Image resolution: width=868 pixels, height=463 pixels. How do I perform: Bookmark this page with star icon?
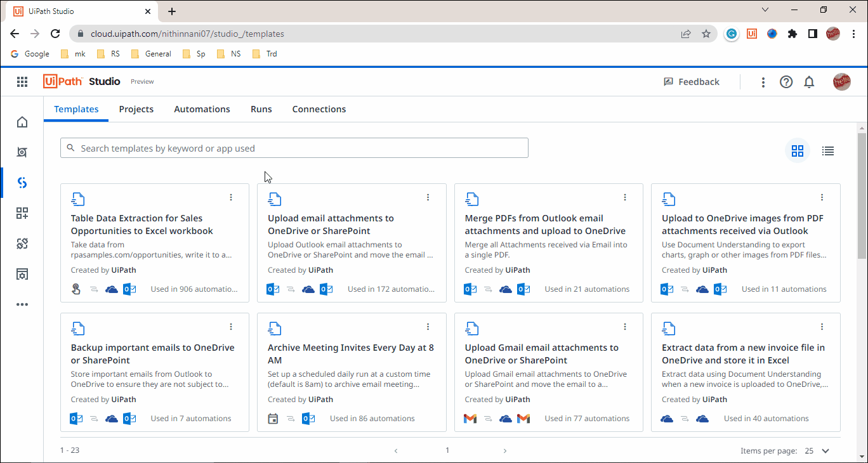pyautogui.click(x=706, y=34)
